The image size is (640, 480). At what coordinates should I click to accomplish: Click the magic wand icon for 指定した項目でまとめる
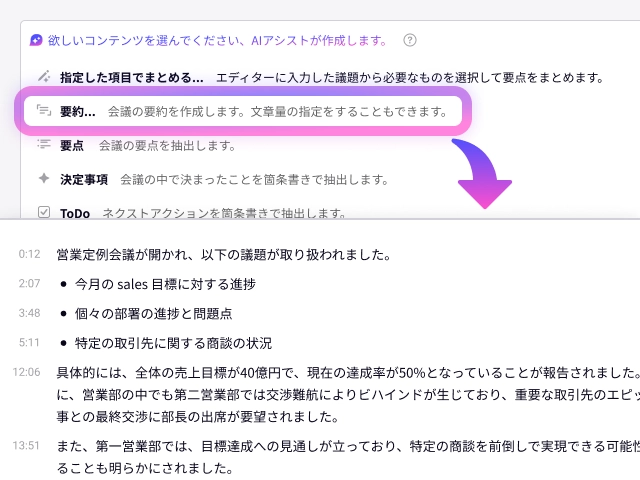click(x=43, y=77)
